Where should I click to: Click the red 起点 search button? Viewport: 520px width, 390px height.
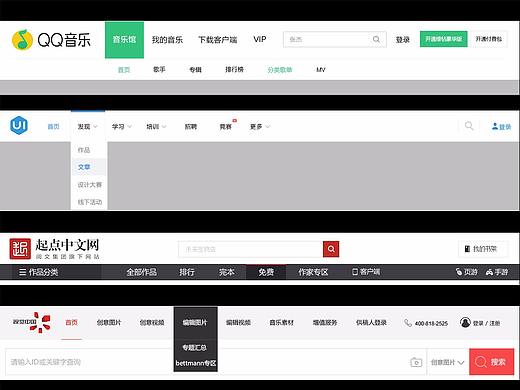(x=331, y=249)
